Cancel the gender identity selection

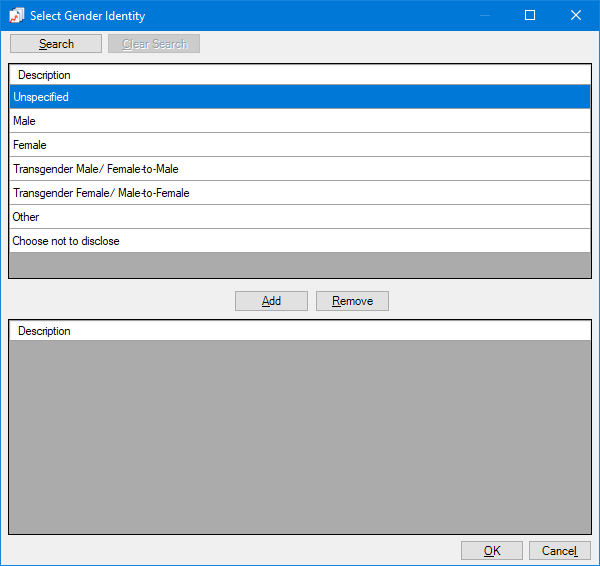(559, 551)
